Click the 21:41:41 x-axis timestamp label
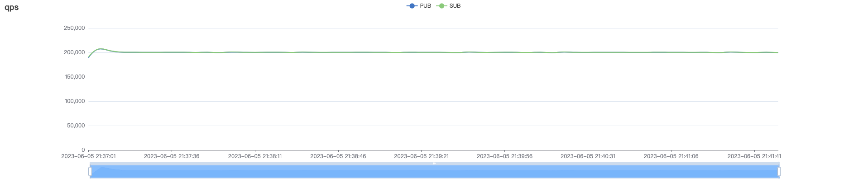The image size is (868, 183). coord(754,156)
